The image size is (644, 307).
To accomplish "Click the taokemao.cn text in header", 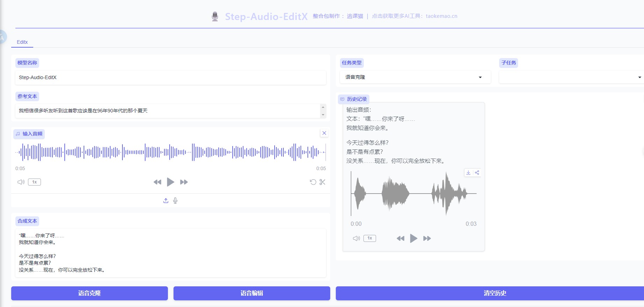I will coord(441,16).
